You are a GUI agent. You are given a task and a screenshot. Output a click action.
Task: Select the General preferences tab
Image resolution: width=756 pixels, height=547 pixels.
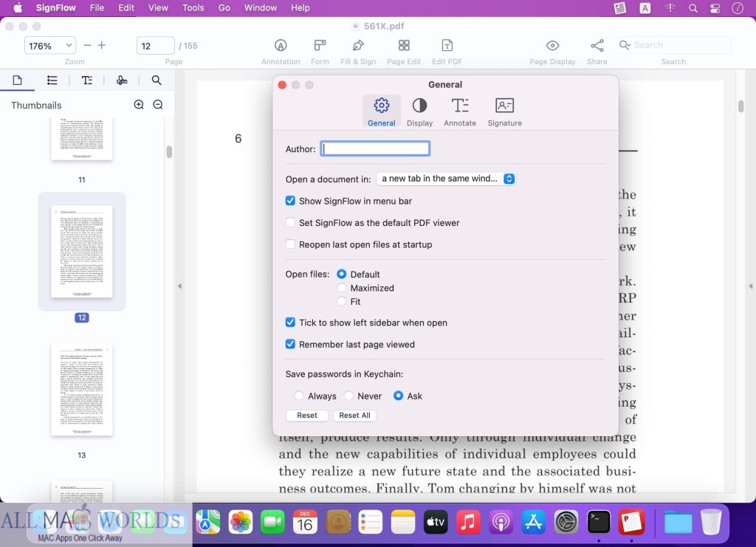click(382, 111)
